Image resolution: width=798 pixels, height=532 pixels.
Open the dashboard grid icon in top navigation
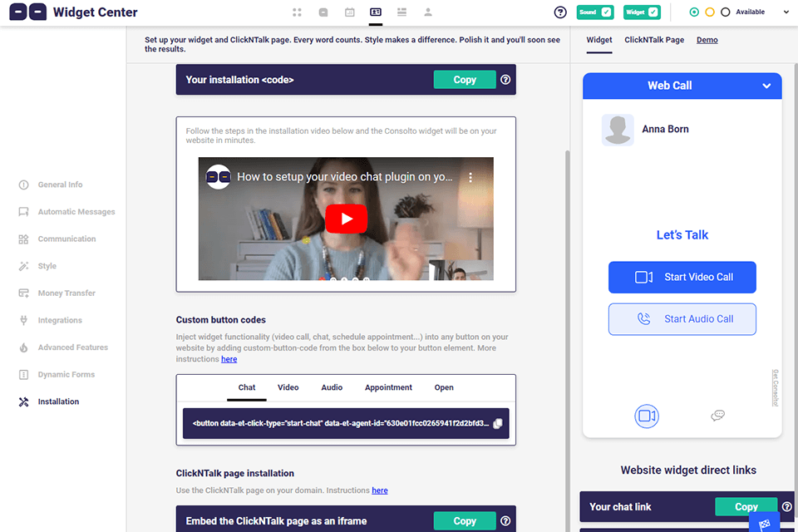298,12
